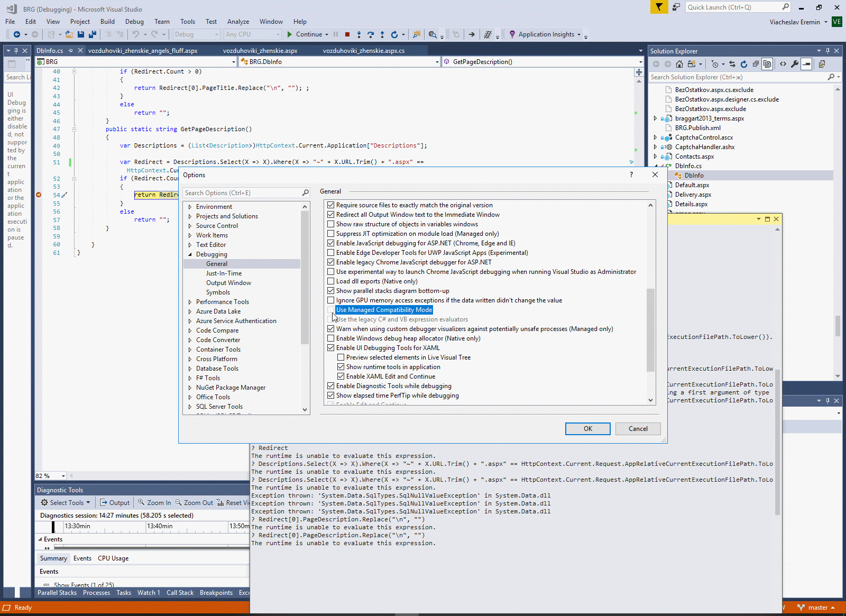
Task: Click Cancel in the Options dialog
Action: [x=638, y=429]
